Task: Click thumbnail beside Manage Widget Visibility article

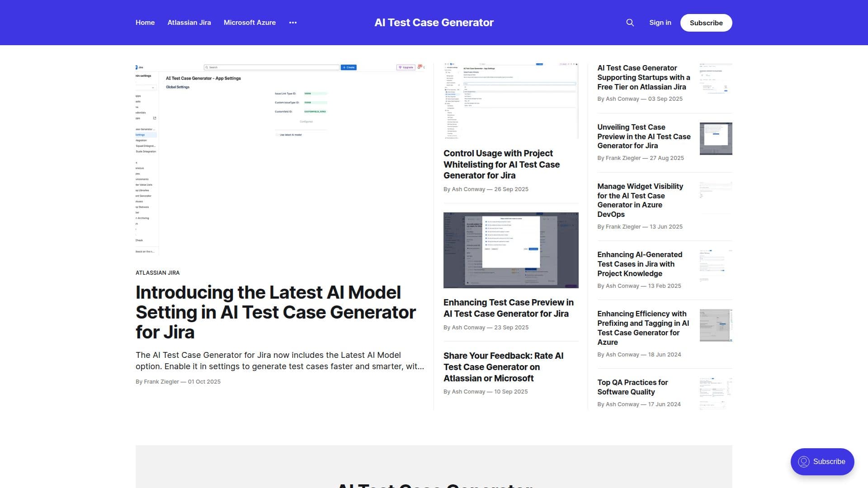Action: pyautogui.click(x=716, y=198)
